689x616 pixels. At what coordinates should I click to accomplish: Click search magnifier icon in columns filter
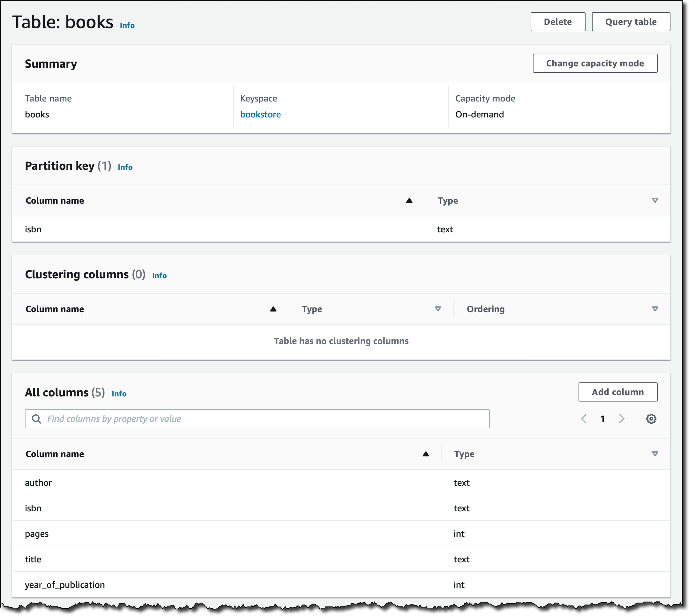click(36, 419)
